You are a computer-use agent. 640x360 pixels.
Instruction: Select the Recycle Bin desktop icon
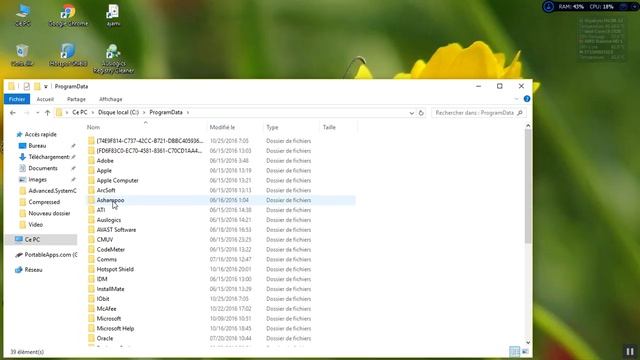tap(22, 55)
